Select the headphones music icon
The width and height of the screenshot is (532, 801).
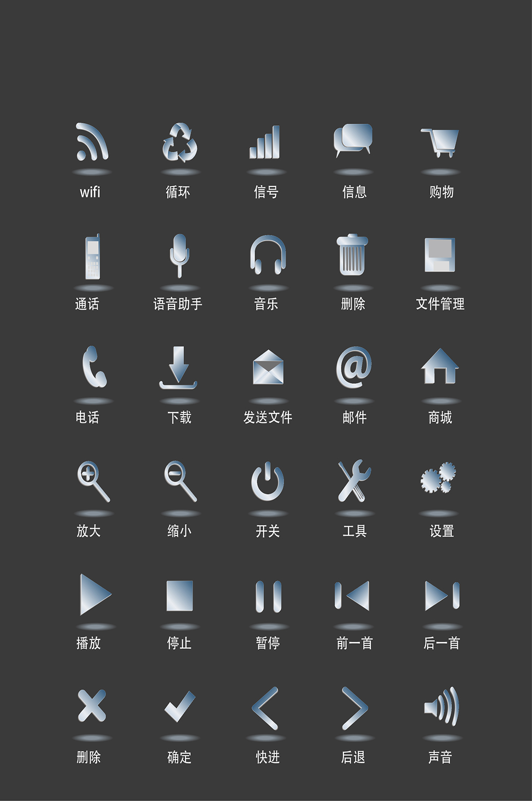coord(268,255)
